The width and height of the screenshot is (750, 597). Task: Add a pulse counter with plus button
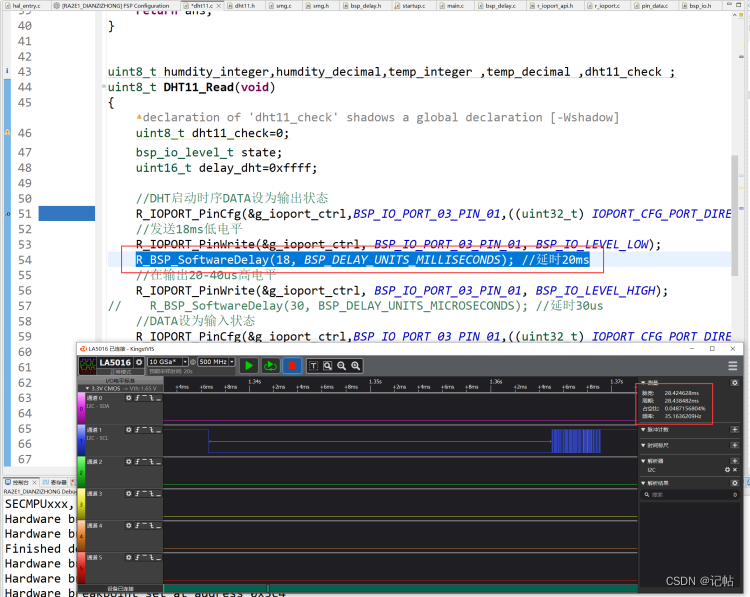pos(734,430)
